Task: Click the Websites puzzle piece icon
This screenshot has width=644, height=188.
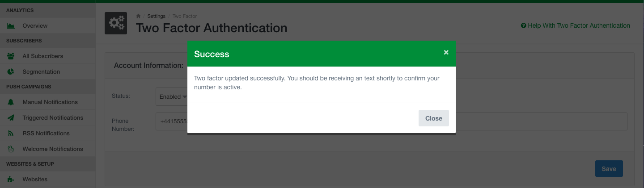Action: [11, 180]
